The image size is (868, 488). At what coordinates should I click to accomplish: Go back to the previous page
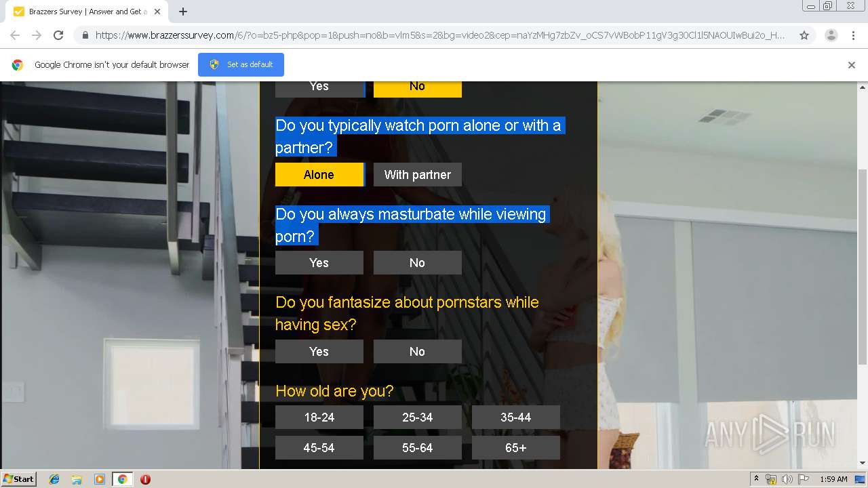(x=15, y=35)
